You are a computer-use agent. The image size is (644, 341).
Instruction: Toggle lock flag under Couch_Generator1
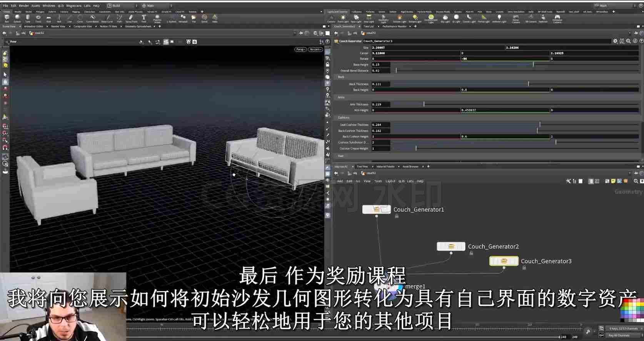click(397, 216)
